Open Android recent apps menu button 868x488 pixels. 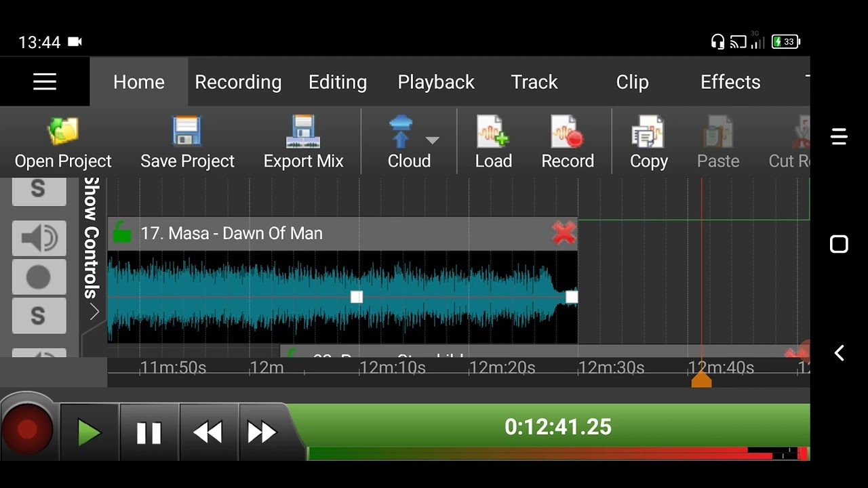[x=839, y=136]
